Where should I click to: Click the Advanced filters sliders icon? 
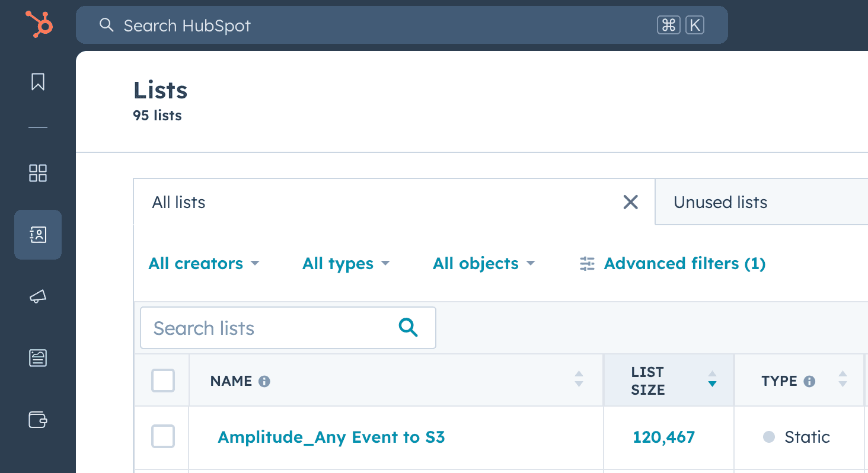586,263
